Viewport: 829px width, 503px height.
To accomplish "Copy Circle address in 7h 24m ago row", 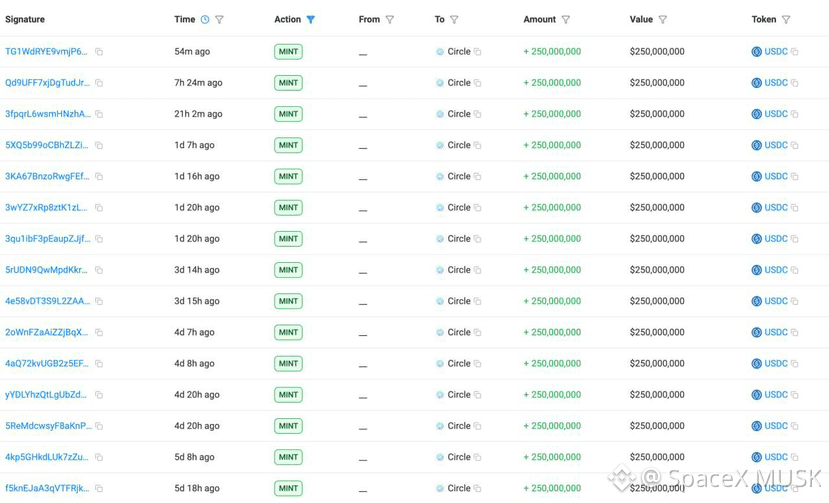I will tap(477, 83).
